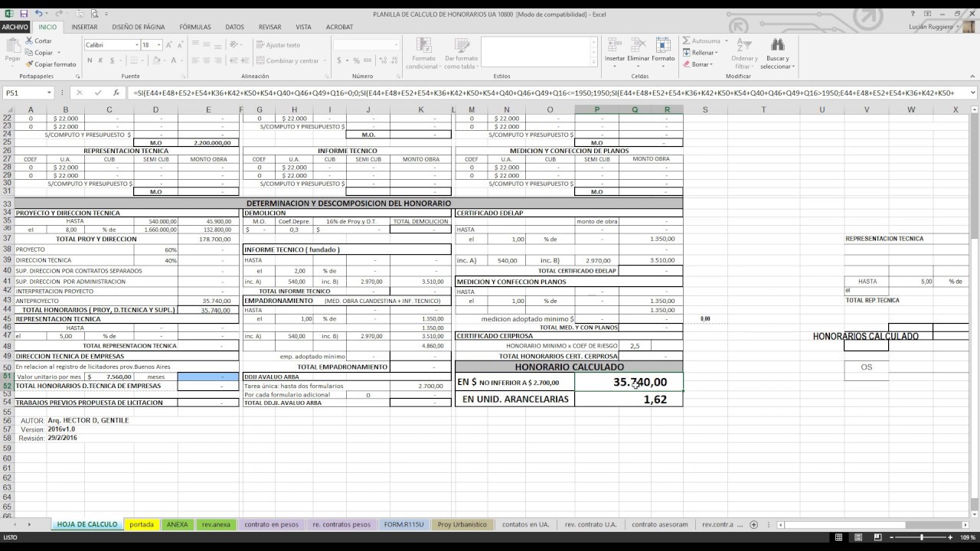This screenshot has width=980, height=551.
Task: Click the Autosuma button
Action: click(x=702, y=41)
